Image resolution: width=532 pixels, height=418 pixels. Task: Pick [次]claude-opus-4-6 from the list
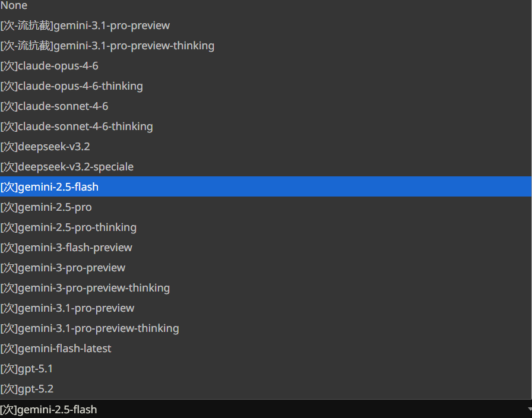[49, 66]
